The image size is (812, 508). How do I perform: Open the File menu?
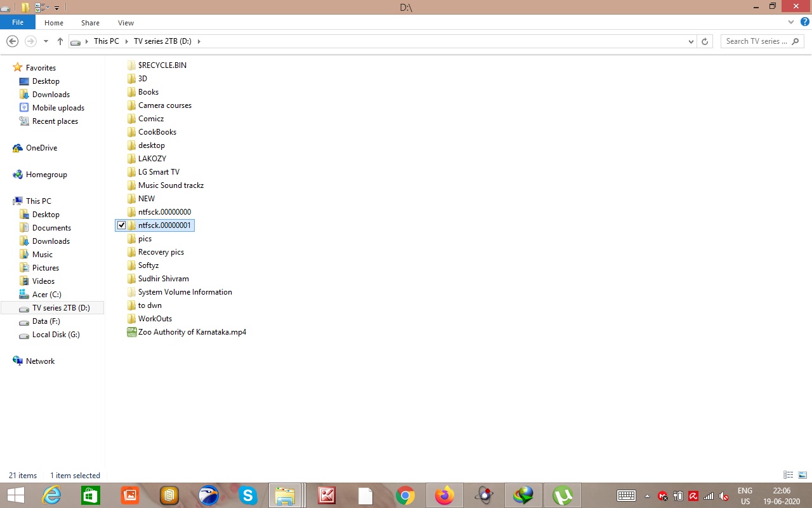(x=17, y=22)
